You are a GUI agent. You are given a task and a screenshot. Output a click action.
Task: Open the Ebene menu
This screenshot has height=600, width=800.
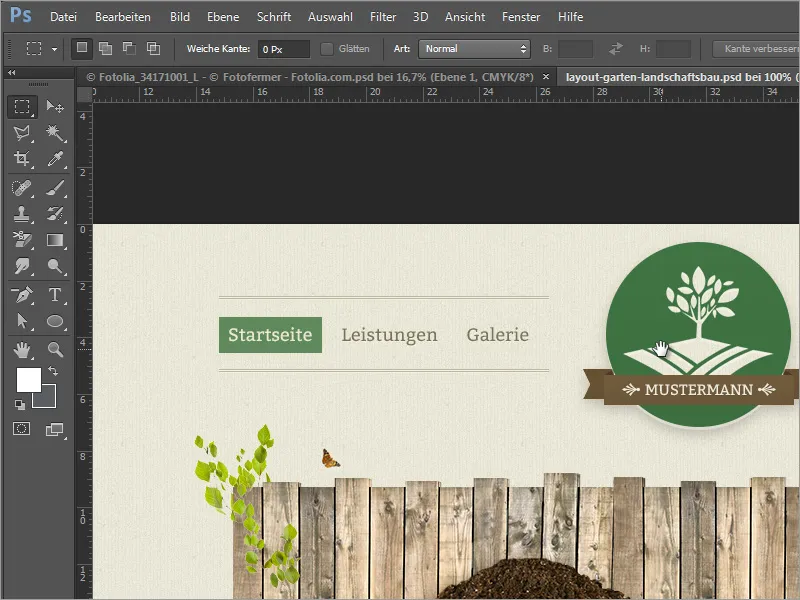pos(223,17)
